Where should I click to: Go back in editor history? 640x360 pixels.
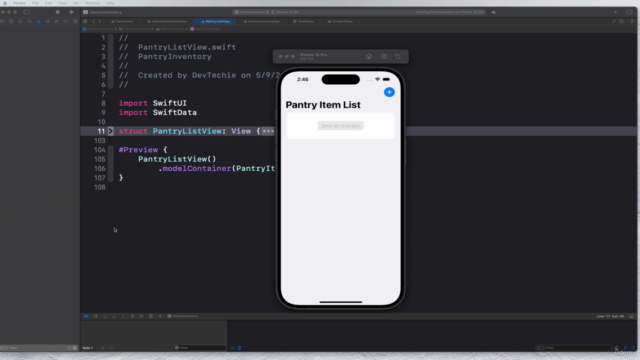point(94,21)
